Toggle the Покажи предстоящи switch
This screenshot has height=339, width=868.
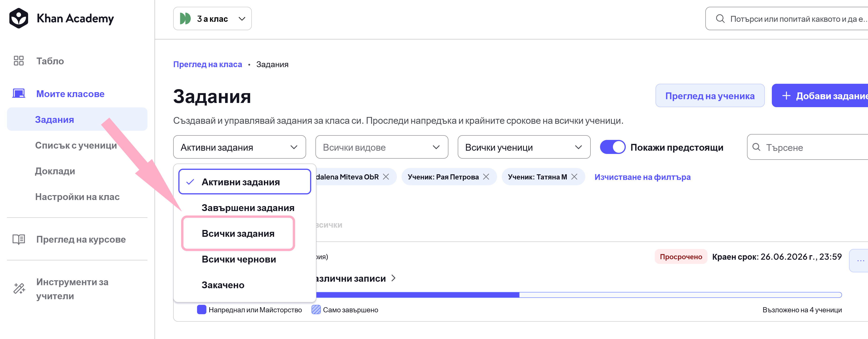pyautogui.click(x=613, y=147)
